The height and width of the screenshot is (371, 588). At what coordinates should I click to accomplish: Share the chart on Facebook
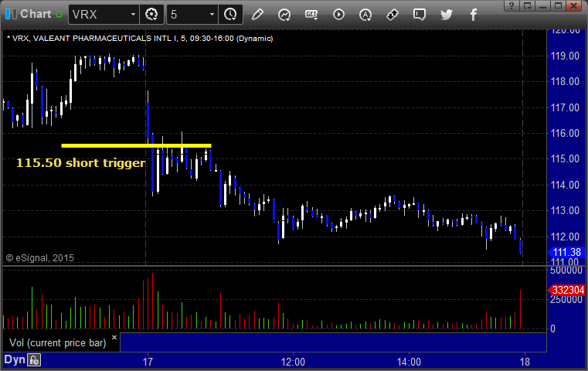pyautogui.click(x=473, y=15)
